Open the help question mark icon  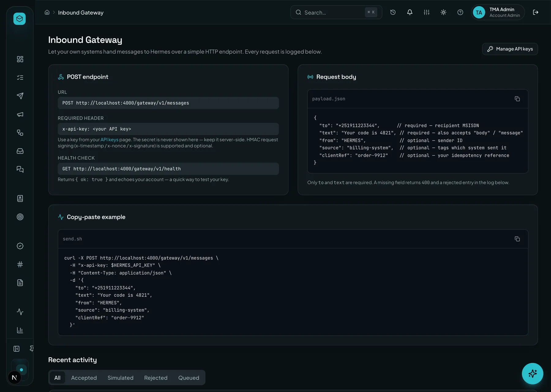pos(460,12)
